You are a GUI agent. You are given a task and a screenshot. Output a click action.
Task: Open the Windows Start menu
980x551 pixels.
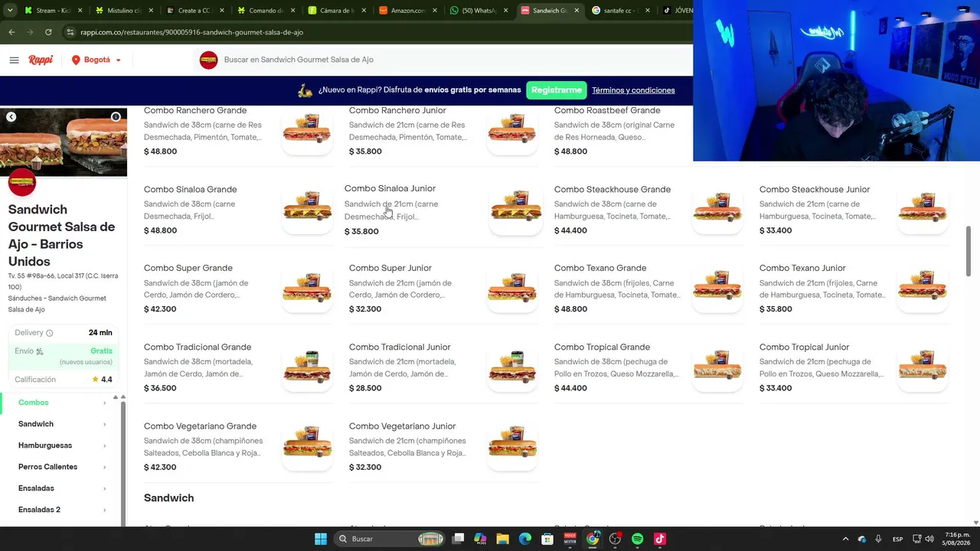[x=321, y=539]
